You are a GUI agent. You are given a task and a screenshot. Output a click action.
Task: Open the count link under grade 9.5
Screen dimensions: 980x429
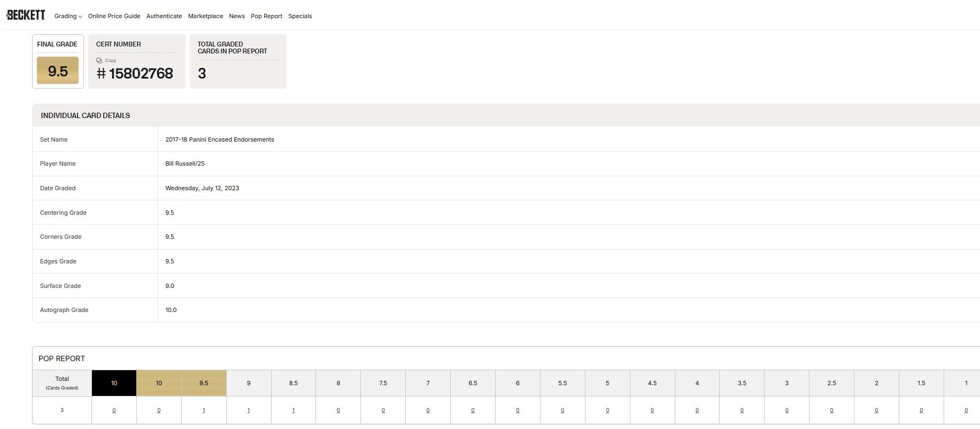click(204, 410)
